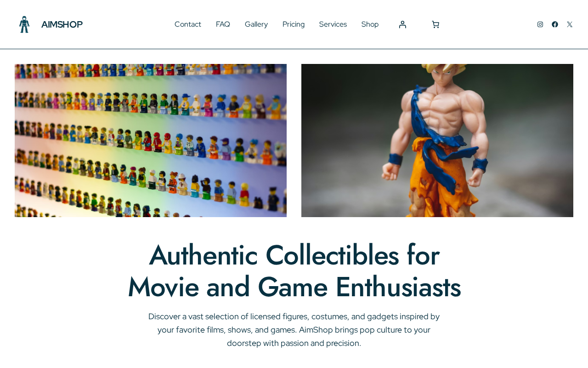This screenshot has width=588, height=368.
Task: Select Services in the navigation
Action: point(333,24)
